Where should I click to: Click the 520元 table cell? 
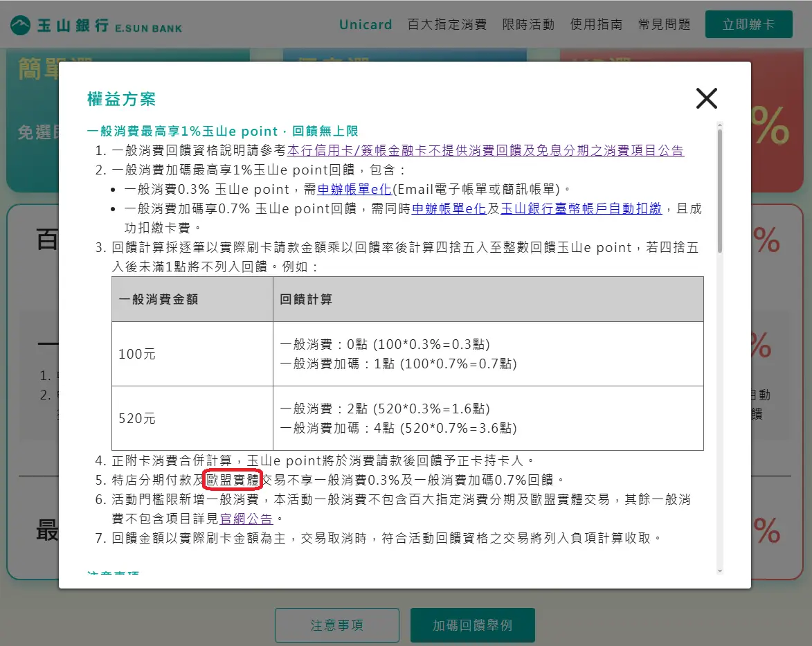[192, 418]
